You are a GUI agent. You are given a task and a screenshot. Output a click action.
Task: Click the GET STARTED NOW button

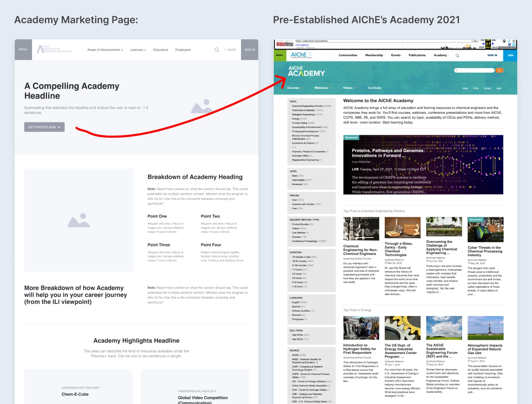point(44,127)
